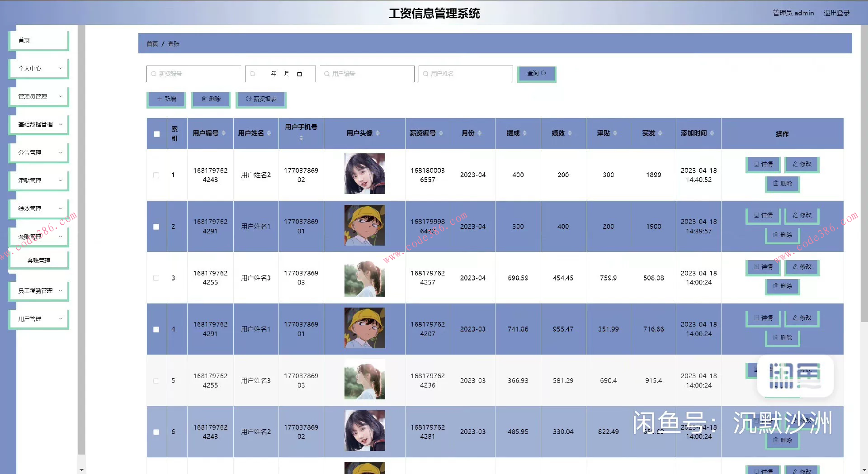The height and width of the screenshot is (474, 868).
Task: Click the 删除 button on row 4
Action: [x=783, y=338]
